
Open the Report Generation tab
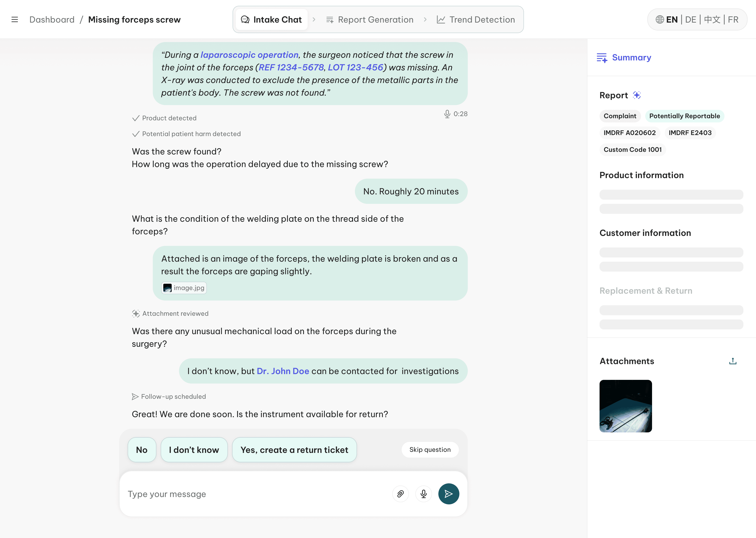pyautogui.click(x=370, y=20)
